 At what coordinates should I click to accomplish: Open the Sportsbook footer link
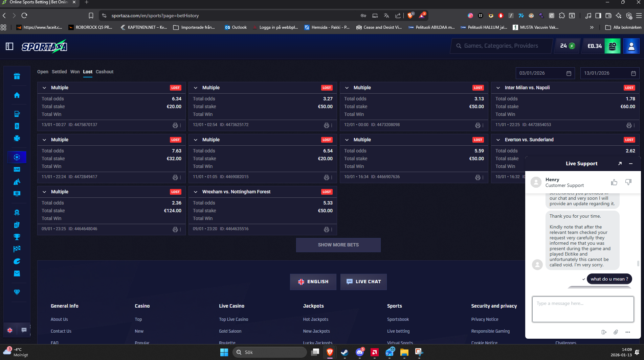pos(398,319)
